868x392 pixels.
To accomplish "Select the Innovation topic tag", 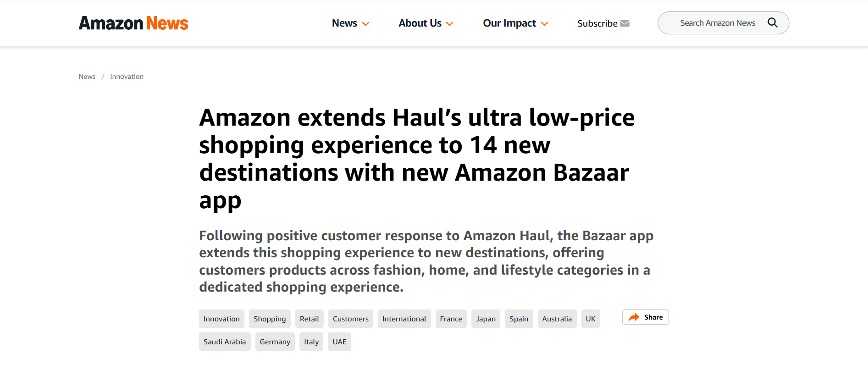I will (221, 319).
